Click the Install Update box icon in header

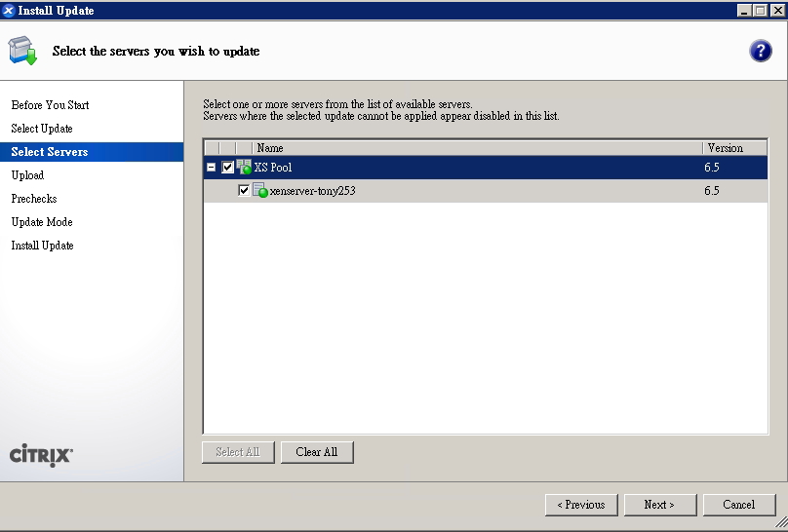pyautogui.click(x=22, y=51)
